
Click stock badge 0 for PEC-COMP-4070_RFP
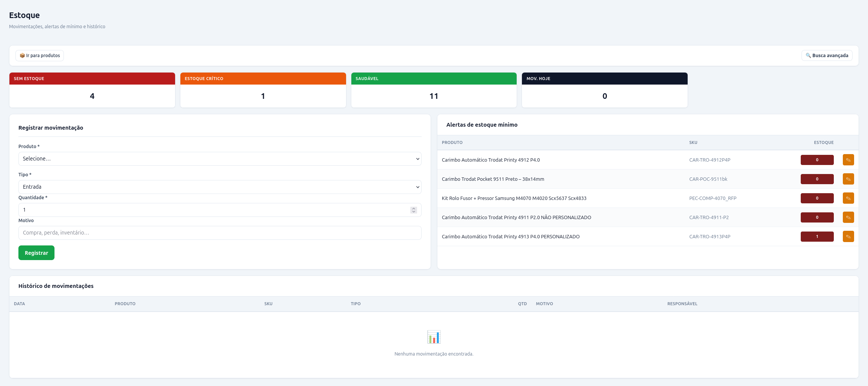pyautogui.click(x=817, y=198)
